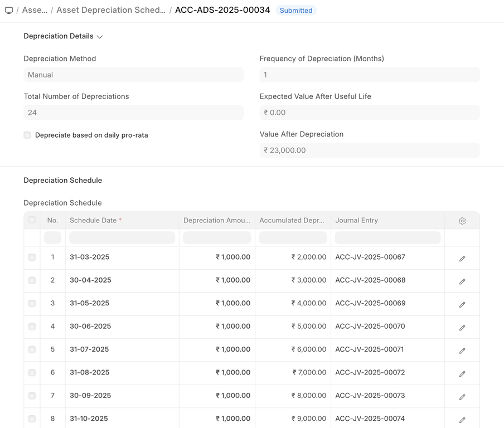Tick the checkbox for row 5
The height and width of the screenshot is (428, 504).
coord(32,350)
